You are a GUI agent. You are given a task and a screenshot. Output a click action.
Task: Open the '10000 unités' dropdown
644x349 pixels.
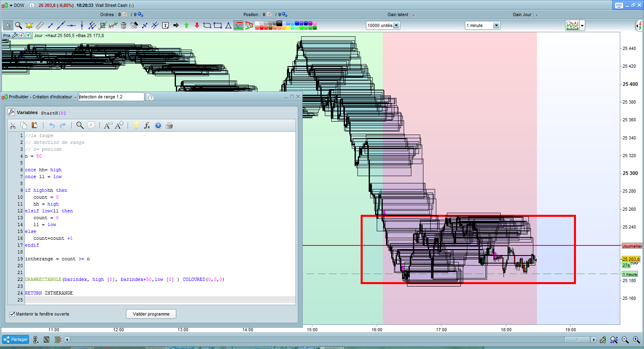[x=396, y=25]
